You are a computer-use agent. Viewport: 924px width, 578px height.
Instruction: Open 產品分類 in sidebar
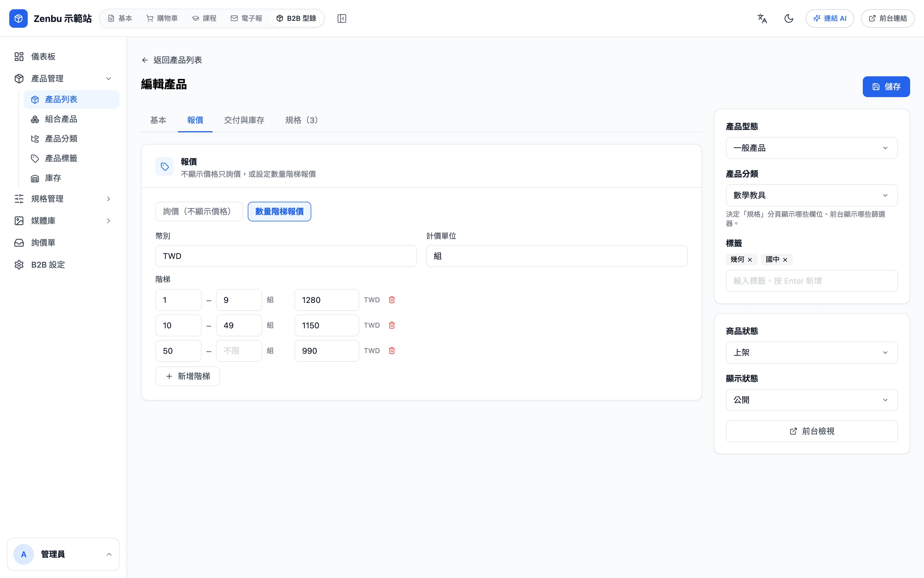click(x=71, y=139)
